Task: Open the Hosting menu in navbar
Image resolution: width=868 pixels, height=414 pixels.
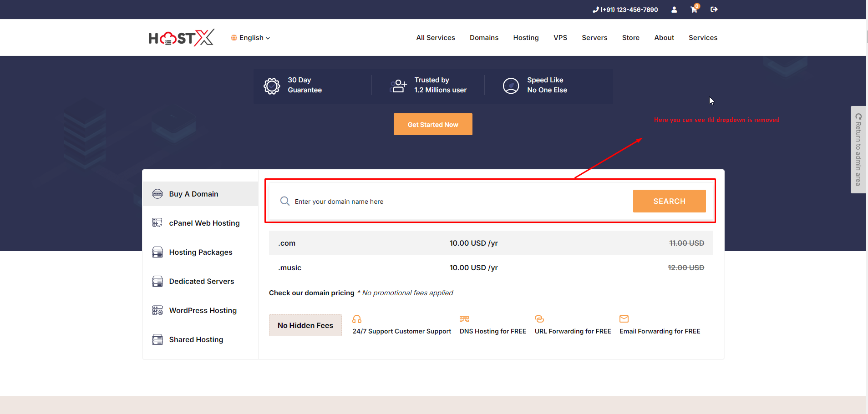Action: click(x=526, y=38)
